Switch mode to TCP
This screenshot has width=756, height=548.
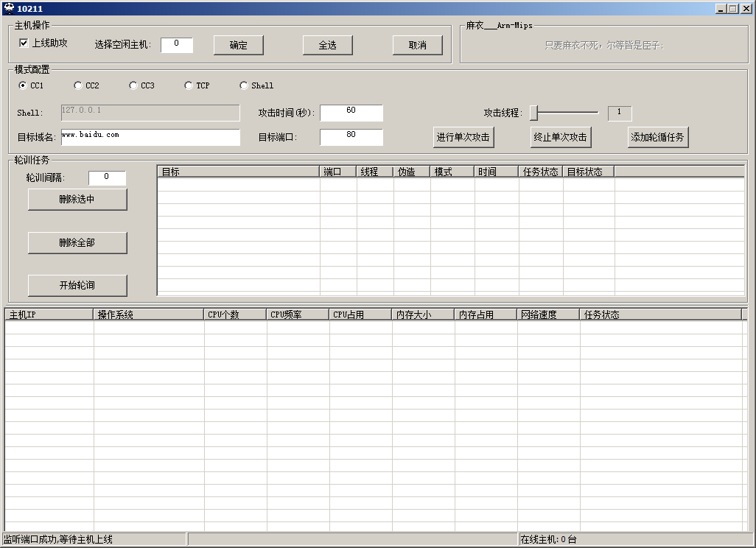coord(189,85)
